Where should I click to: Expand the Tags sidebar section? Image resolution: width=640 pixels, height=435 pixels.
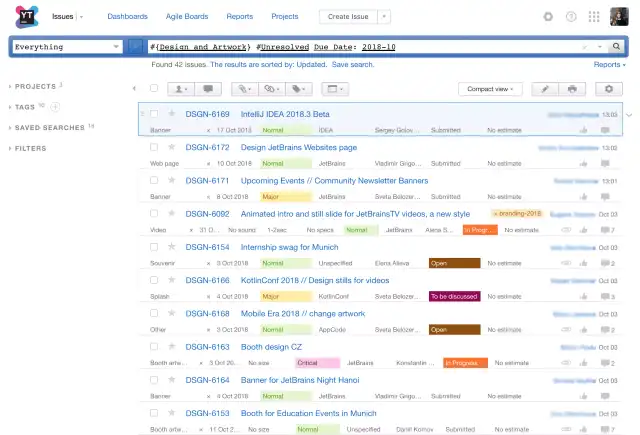25,107
